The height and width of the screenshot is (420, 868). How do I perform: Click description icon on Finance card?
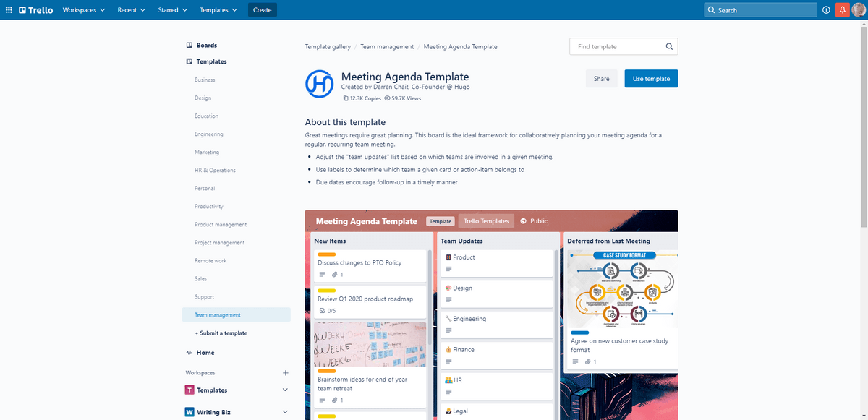point(448,361)
